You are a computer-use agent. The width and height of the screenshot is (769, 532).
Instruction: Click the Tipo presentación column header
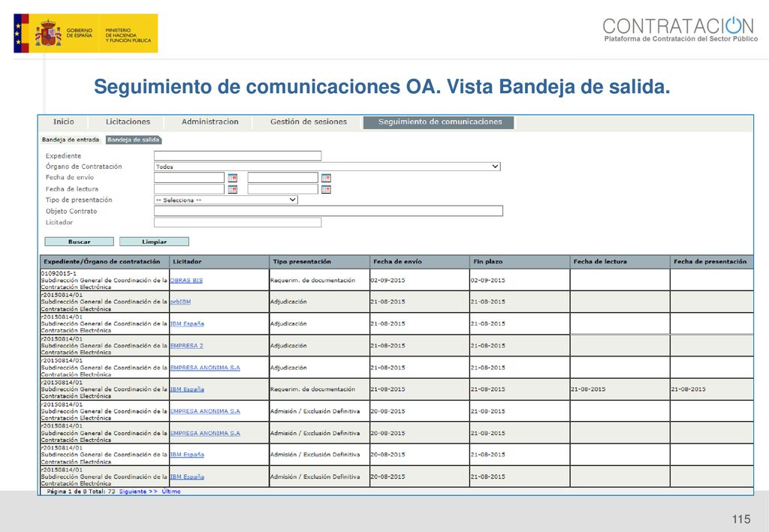pos(319,262)
